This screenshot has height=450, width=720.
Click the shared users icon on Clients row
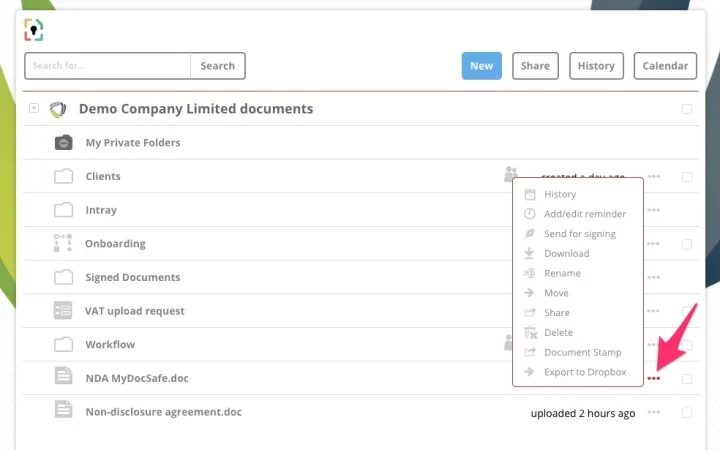click(511, 174)
